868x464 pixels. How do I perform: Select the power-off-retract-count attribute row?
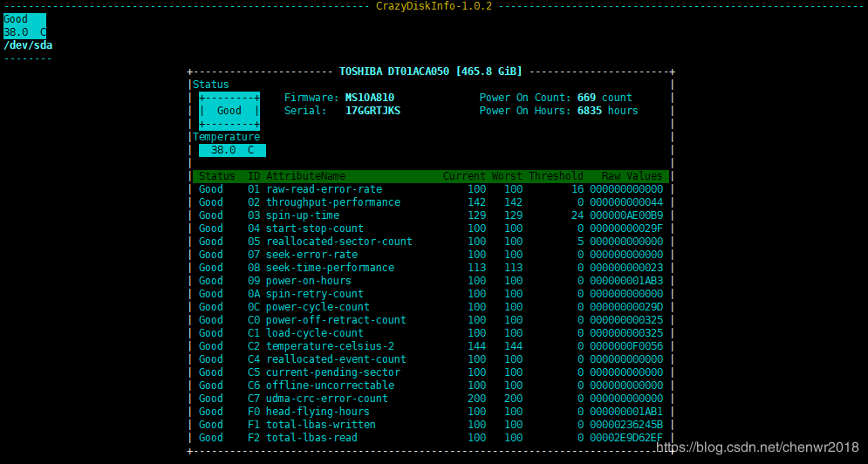click(431, 320)
